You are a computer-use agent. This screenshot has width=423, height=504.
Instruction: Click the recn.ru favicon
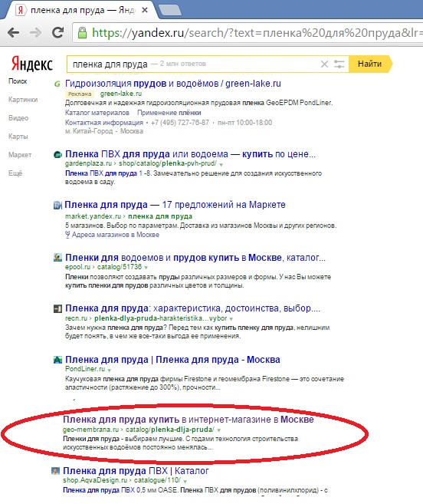[57, 309]
